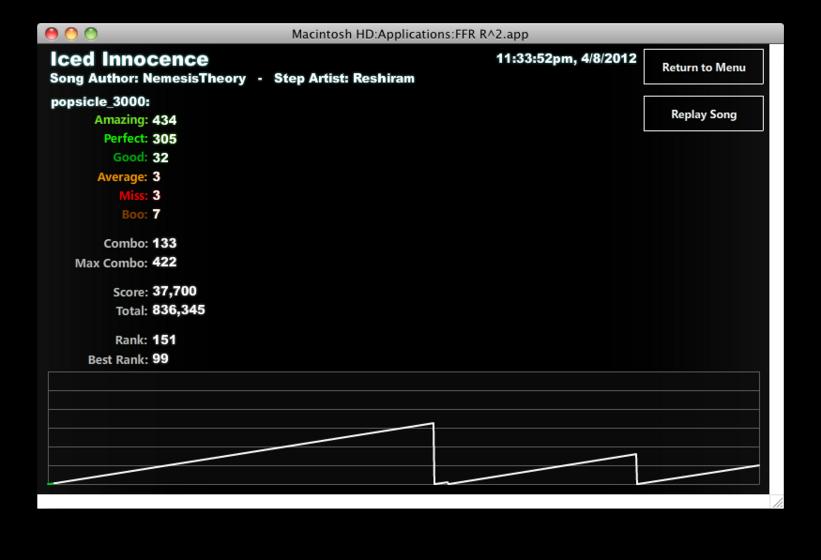Click the green start marker on graph
This screenshot has width=821, height=560.
pos(50,484)
